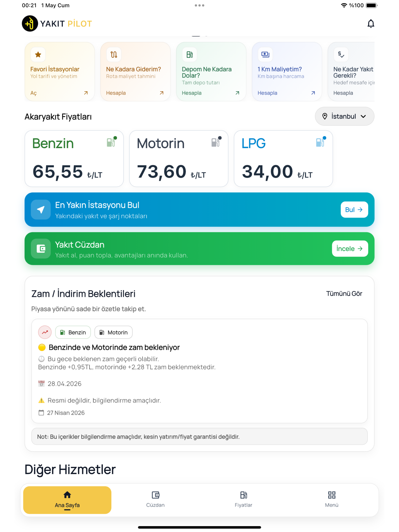Click En Yakın İstasyonu Bul title
This screenshot has width=399, height=532.
(x=97, y=205)
